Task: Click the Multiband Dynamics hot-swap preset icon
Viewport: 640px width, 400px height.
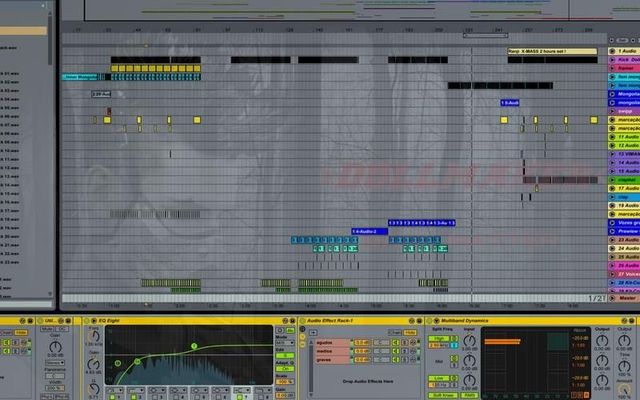Action: (x=624, y=321)
